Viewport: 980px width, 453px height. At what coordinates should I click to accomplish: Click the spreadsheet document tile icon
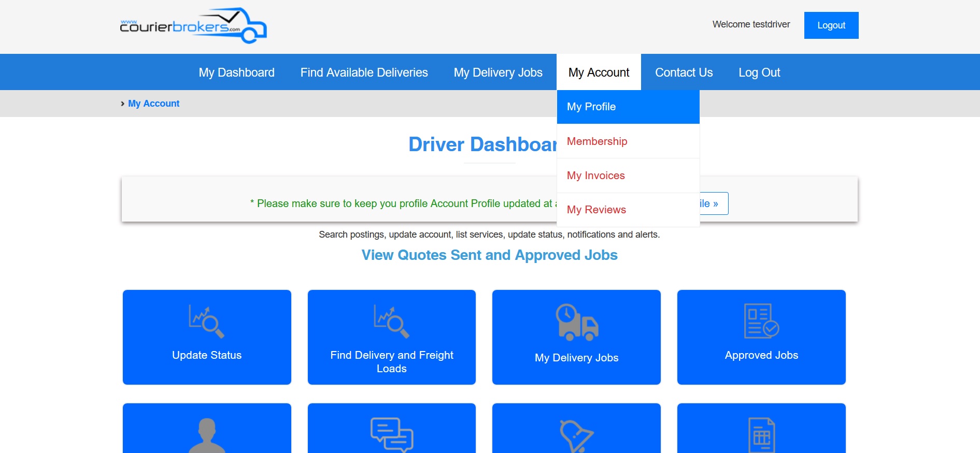pos(761,435)
